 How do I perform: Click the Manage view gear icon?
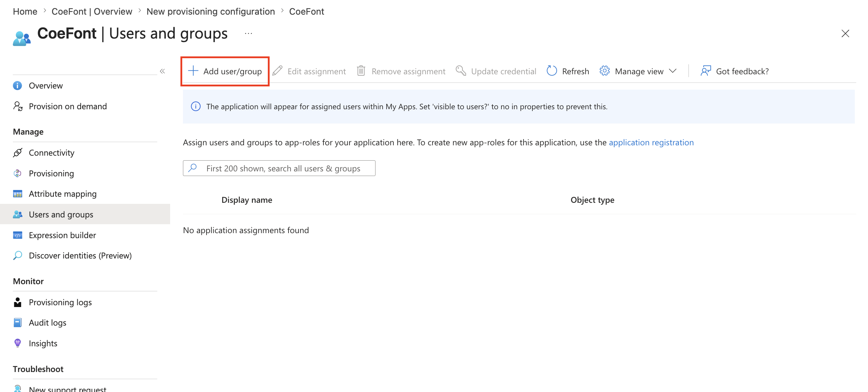click(604, 71)
